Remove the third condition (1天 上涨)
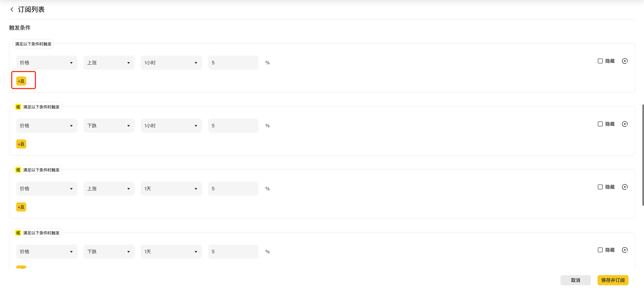 pos(624,187)
